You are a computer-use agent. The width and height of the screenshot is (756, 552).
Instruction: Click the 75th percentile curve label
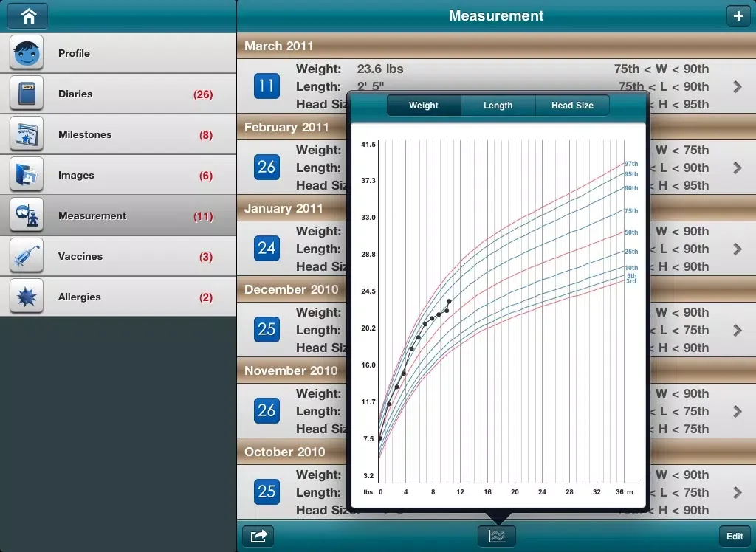(631, 211)
